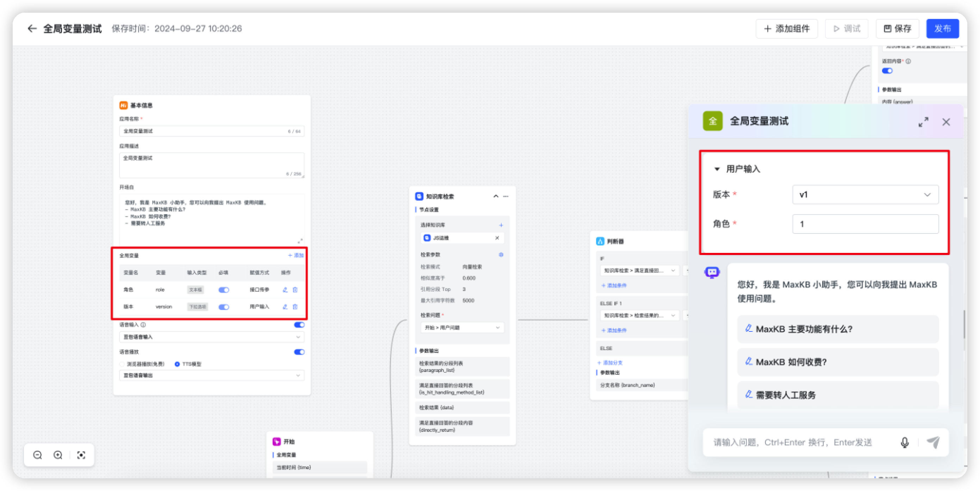Zoom out the canvas
The width and height of the screenshot is (980, 491).
pyautogui.click(x=37, y=455)
